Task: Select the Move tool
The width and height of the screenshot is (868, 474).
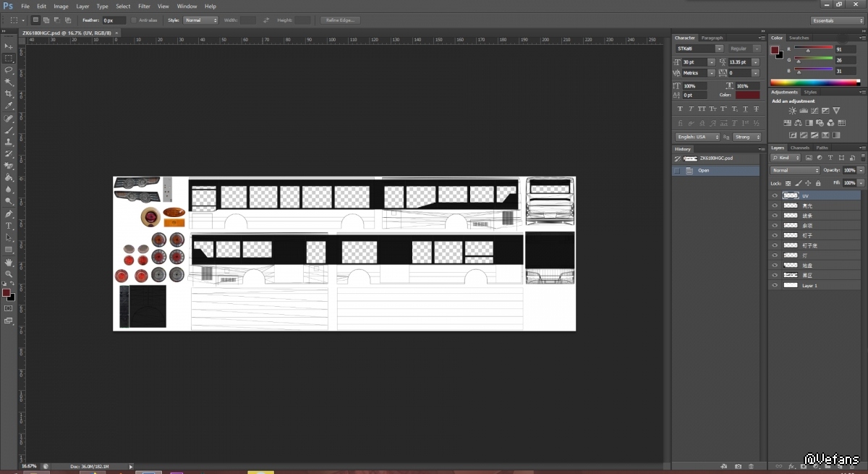Action: pos(9,46)
